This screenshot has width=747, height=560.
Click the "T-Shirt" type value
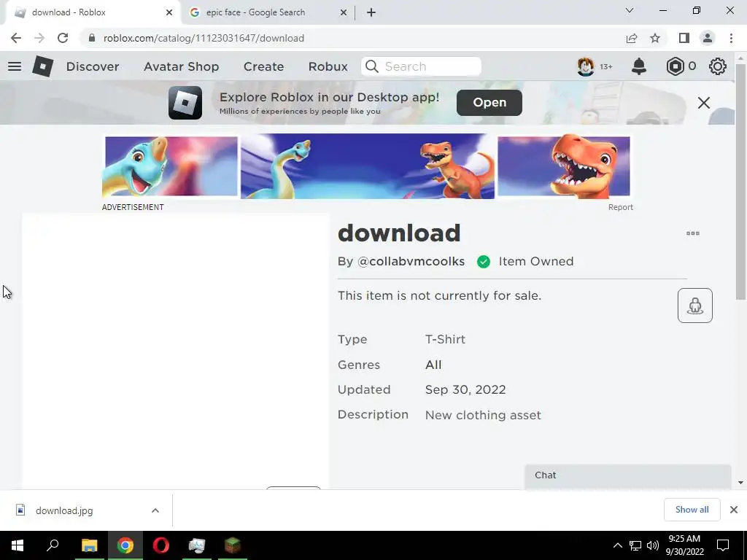445,340
